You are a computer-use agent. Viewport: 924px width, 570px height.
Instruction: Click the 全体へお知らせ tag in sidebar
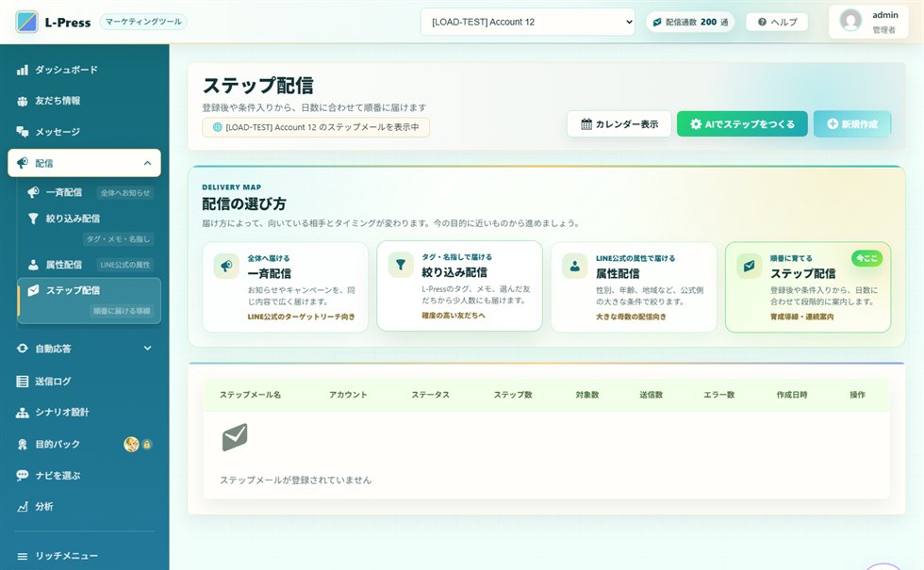pyautogui.click(x=124, y=192)
